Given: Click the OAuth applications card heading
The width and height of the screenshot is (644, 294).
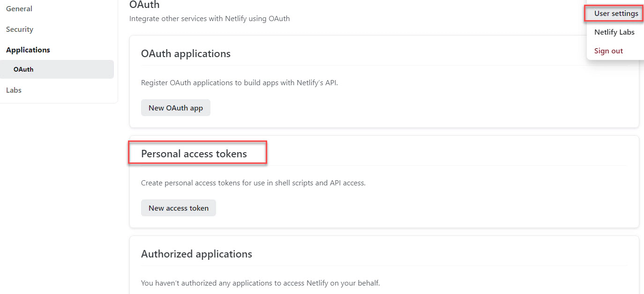Looking at the screenshot, I should point(186,54).
